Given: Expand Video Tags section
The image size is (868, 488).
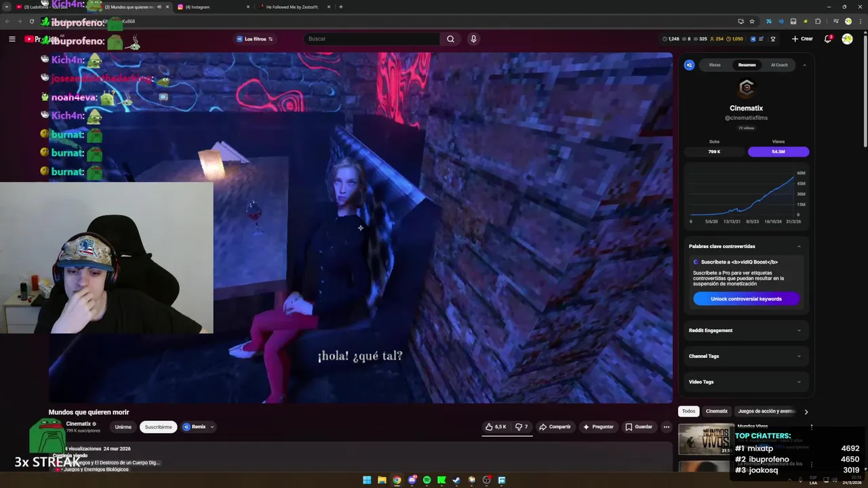Looking at the screenshot, I should pyautogui.click(x=745, y=382).
